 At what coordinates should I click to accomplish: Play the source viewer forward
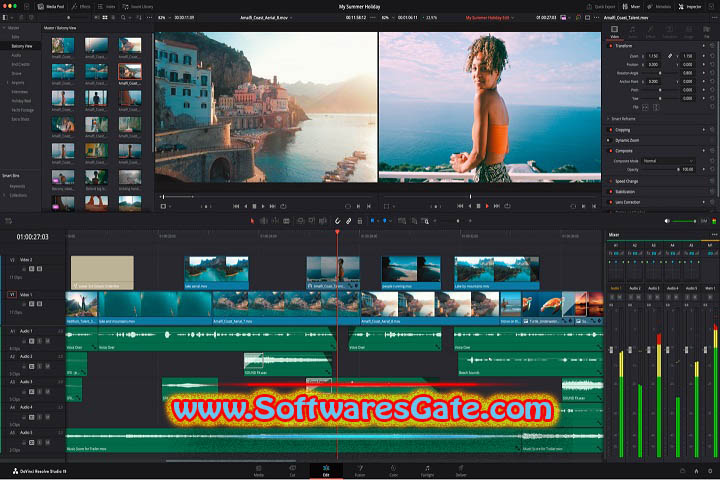[x=263, y=206]
